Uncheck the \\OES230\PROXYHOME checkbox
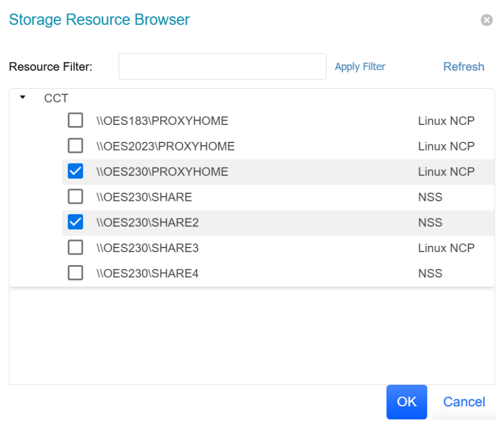 75,172
